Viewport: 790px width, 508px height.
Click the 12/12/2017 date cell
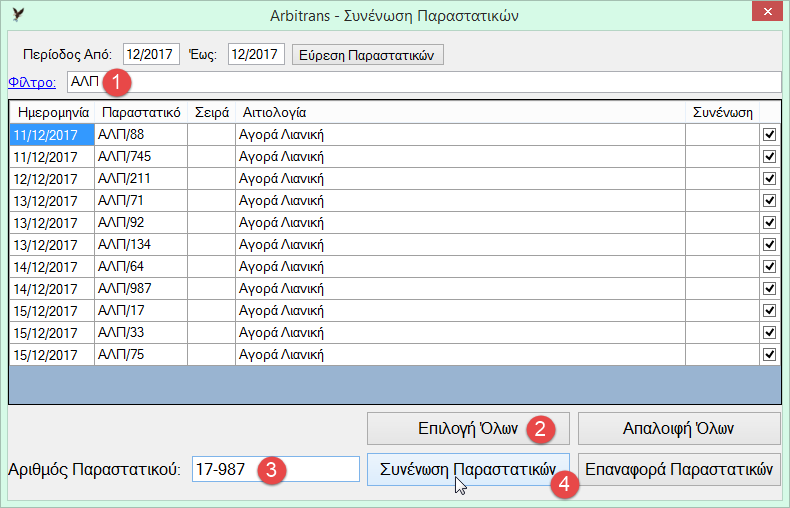(x=52, y=178)
